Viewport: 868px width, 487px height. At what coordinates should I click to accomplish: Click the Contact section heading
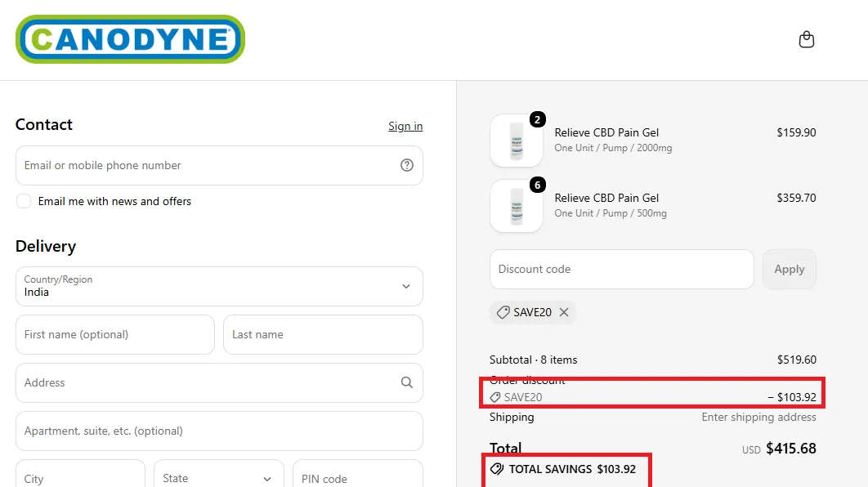coord(44,124)
